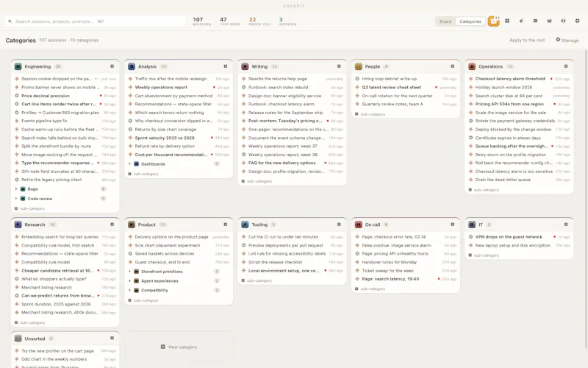Expand the Dashboards sub-category in Analysis
Image resolution: width=588 pixels, height=368 pixels.
[130, 163]
